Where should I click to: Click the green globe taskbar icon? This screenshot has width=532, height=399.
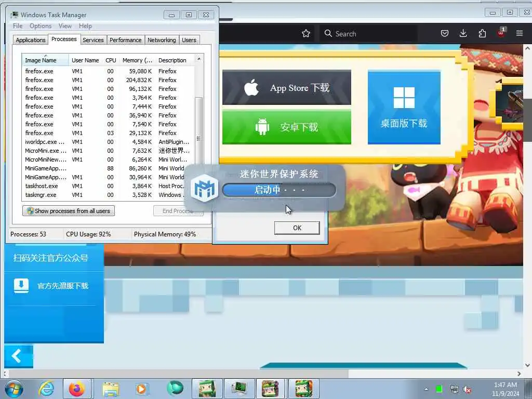pos(175,388)
